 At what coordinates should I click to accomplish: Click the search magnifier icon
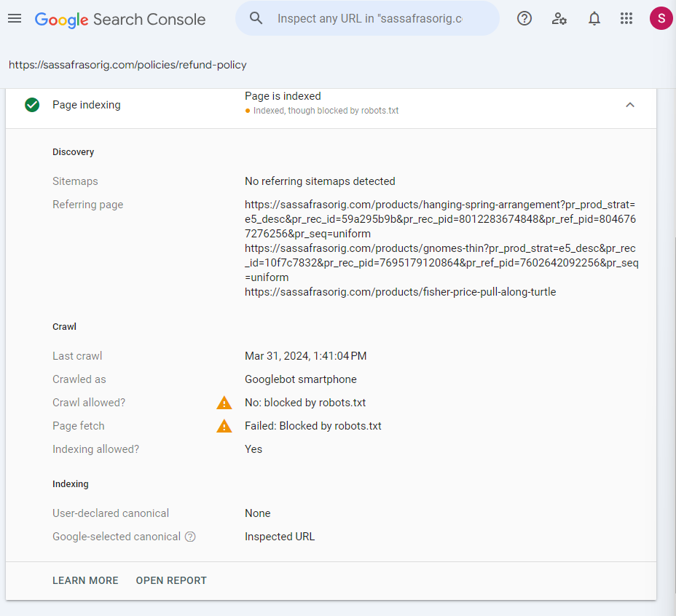(x=256, y=18)
